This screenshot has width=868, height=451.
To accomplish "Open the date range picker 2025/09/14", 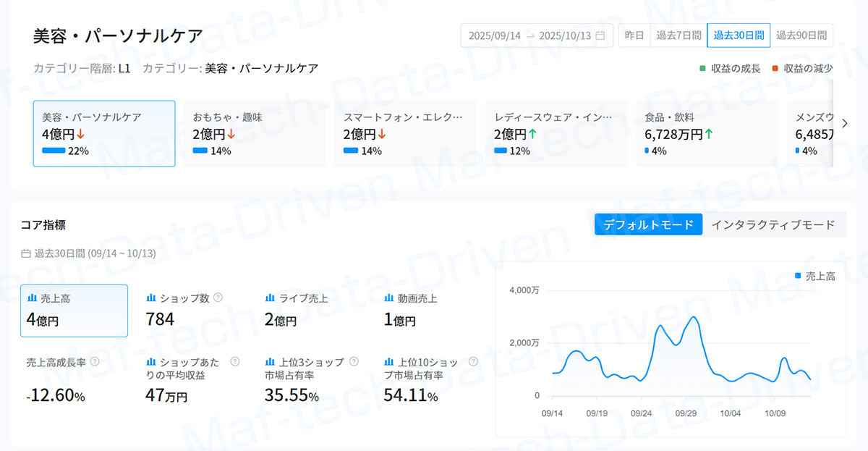I will coord(495,35).
